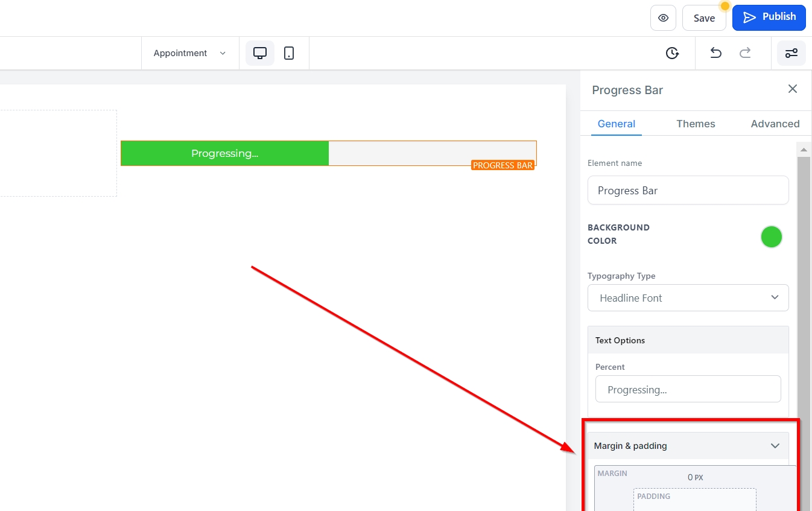Open the settings sliders icon
The width and height of the screenshot is (812, 511).
pyautogui.click(x=791, y=53)
